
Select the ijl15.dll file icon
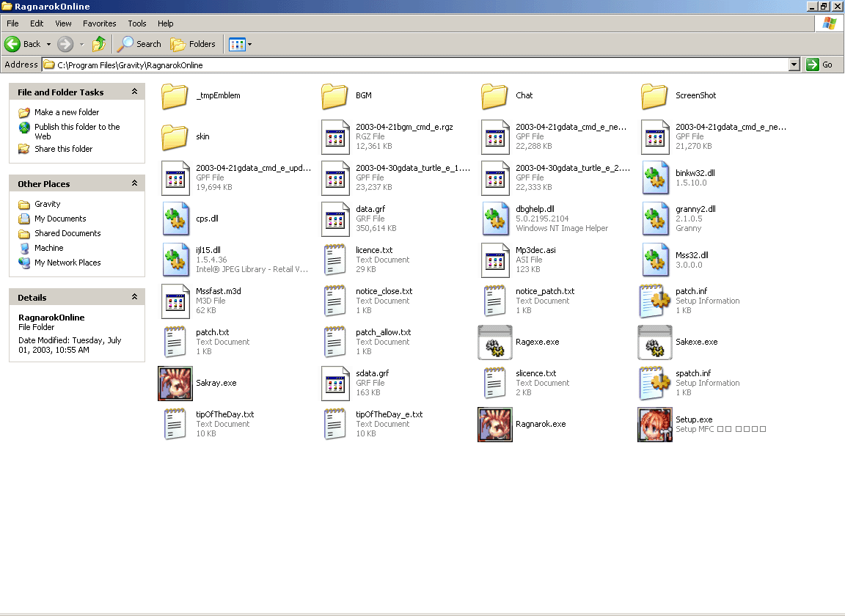click(x=176, y=260)
